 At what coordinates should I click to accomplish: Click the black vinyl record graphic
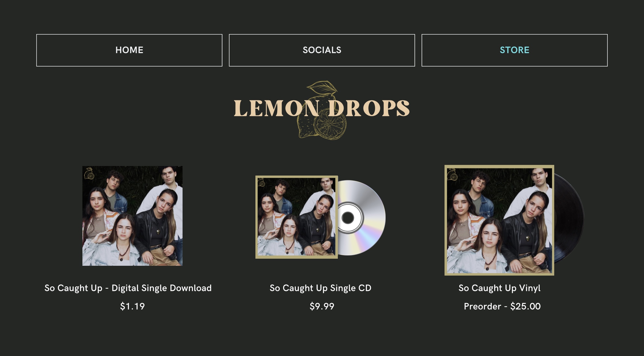569,220
